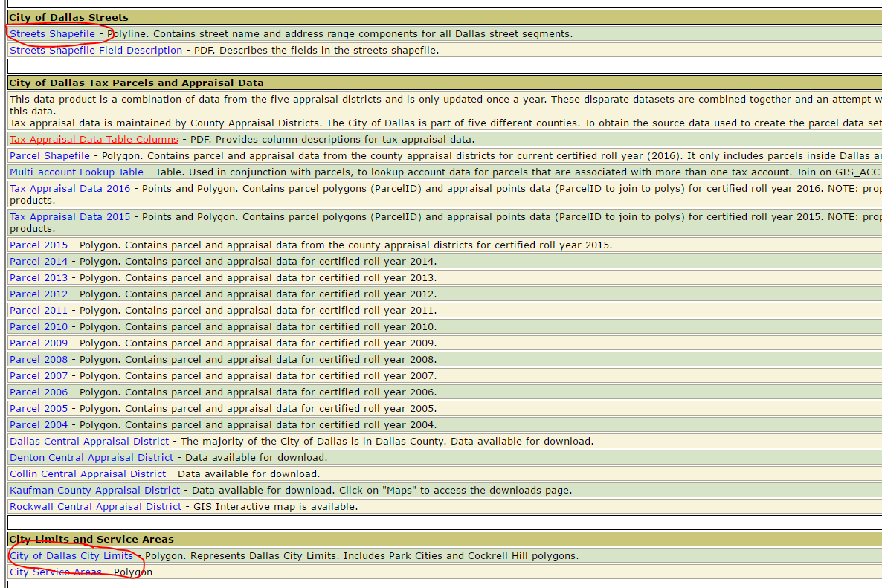This screenshot has height=588, width=882.
Task: Open the Multi-account Lookup Table link
Action: pos(77,172)
